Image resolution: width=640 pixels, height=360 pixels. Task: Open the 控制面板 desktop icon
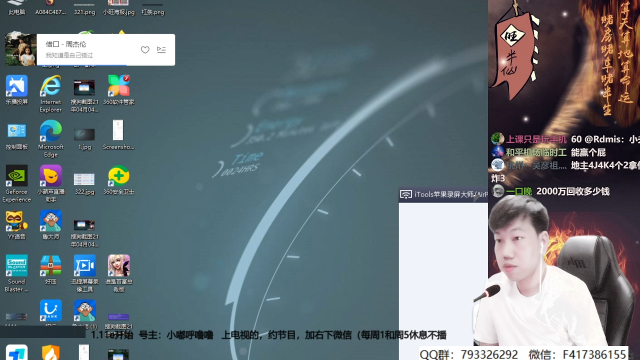pyautogui.click(x=17, y=136)
